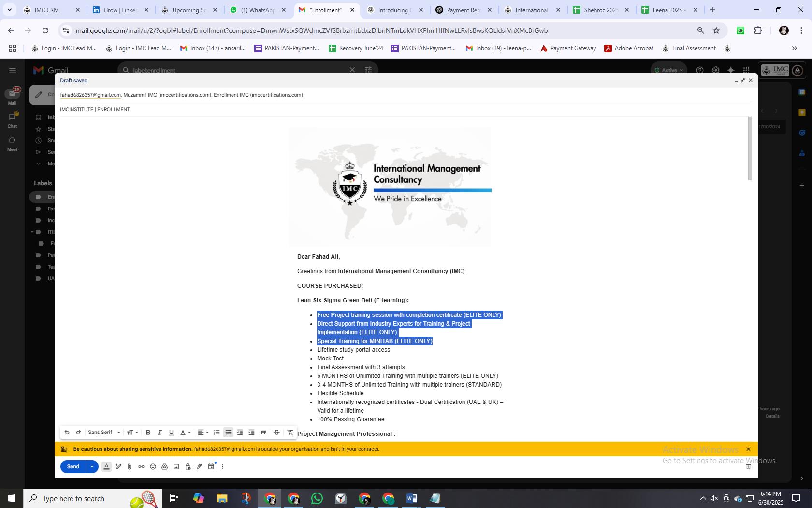The height and width of the screenshot is (508, 812).
Task: Open WhatsApp from Windows taskbar
Action: 317,498
